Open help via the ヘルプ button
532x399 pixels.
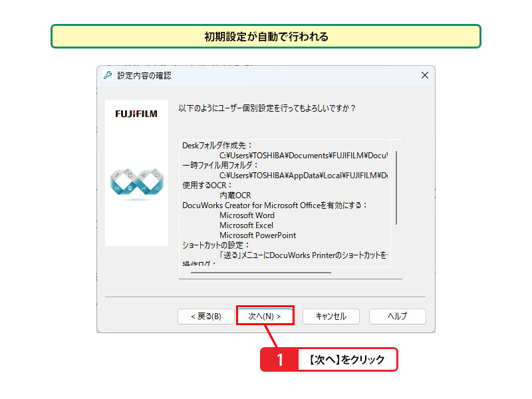coord(397,317)
